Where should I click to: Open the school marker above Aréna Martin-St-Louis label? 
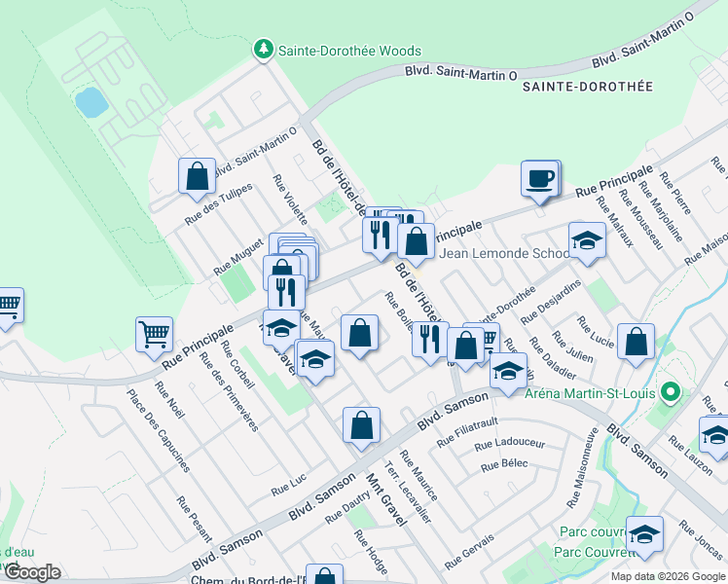[508, 372]
